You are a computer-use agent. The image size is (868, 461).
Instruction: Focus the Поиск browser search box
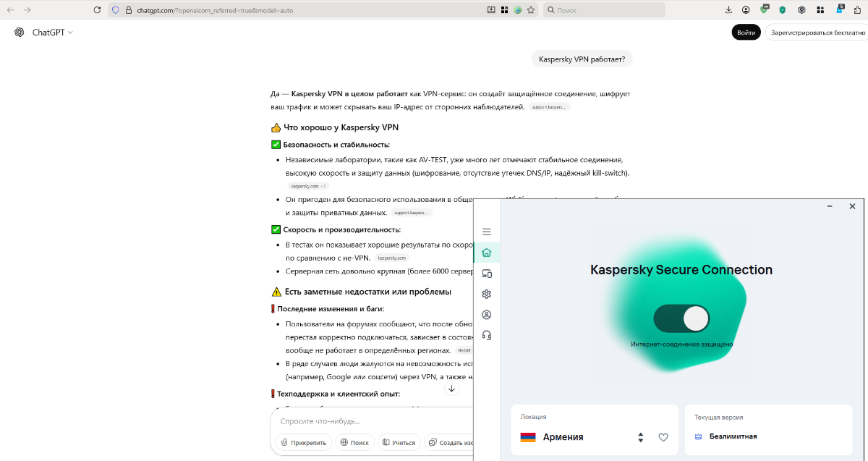[x=604, y=10]
